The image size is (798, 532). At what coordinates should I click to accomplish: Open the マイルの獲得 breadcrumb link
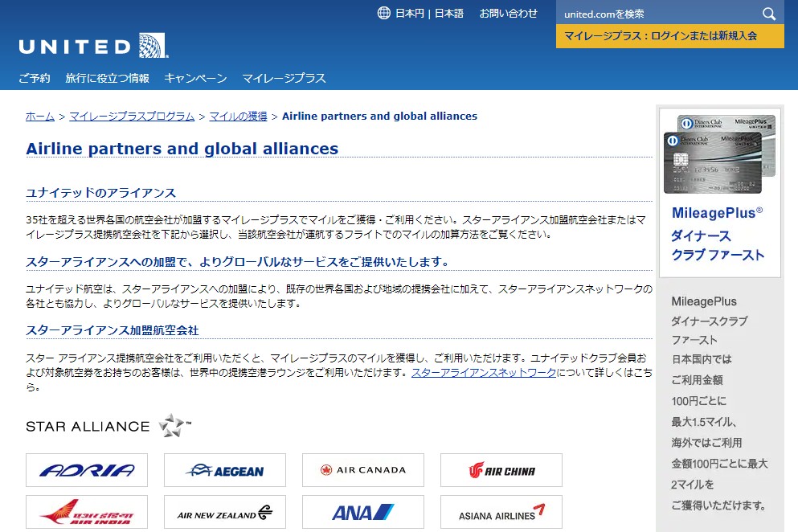pos(238,116)
